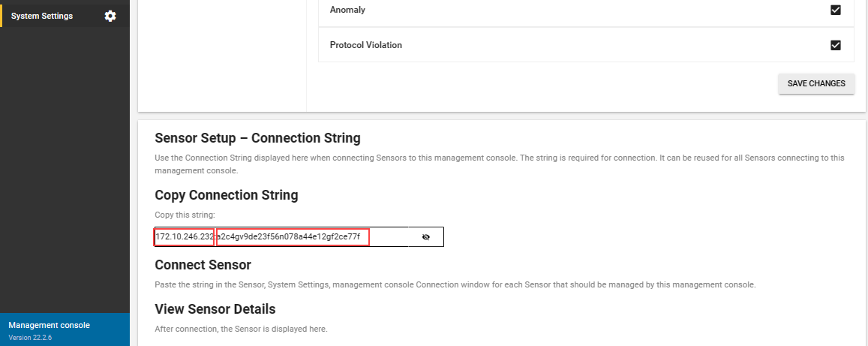Uncheck the Anomaly checkbox
Viewport: 868px width, 346px height.
point(835,10)
